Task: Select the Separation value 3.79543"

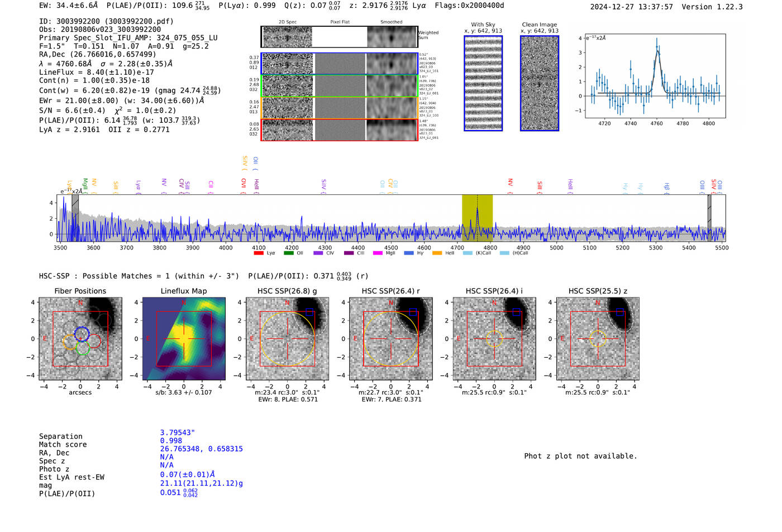Action: point(178,433)
